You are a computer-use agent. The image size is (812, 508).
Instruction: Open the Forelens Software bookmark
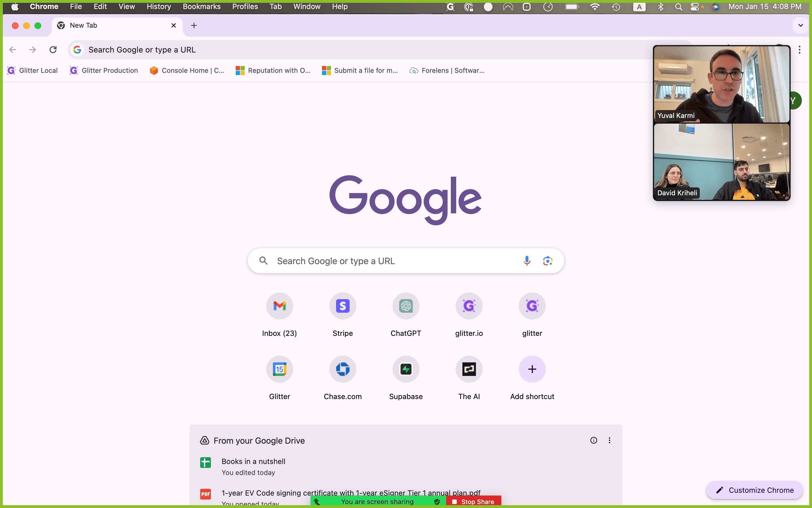pyautogui.click(x=447, y=70)
